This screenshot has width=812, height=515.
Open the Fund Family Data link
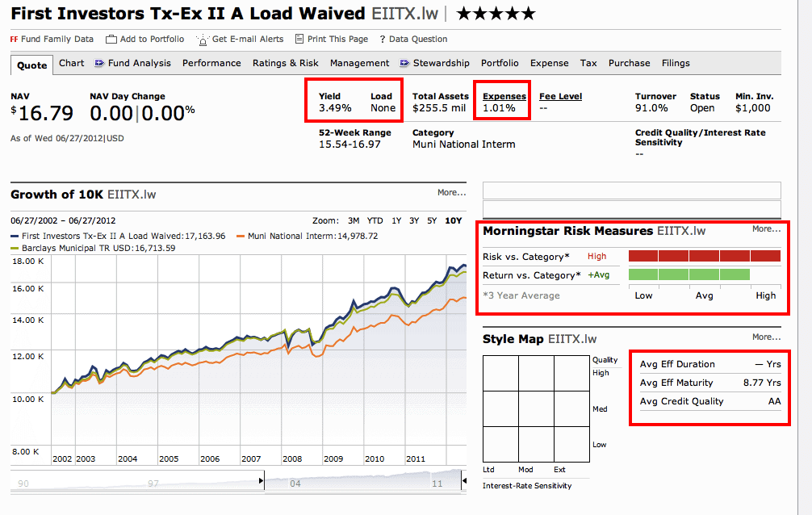pos(57,39)
